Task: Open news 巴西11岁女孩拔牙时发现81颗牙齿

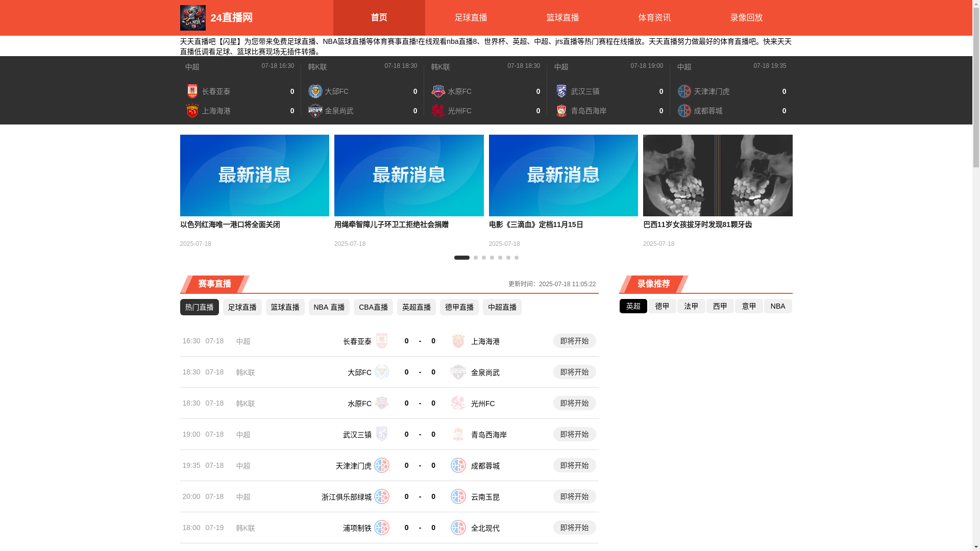Action: (697, 225)
